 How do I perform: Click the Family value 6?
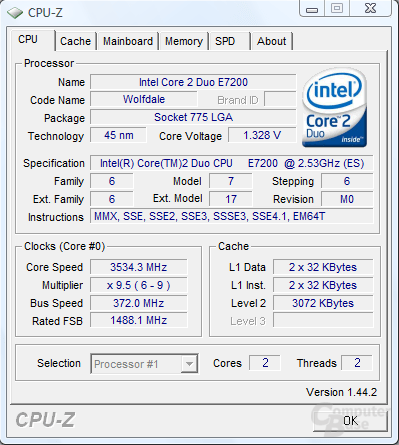[112, 181]
